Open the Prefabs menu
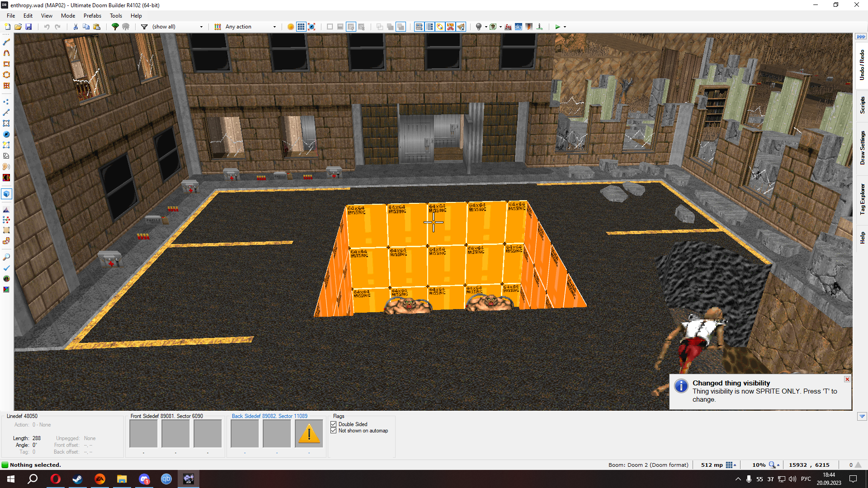This screenshot has height=488, width=868. tap(92, 15)
